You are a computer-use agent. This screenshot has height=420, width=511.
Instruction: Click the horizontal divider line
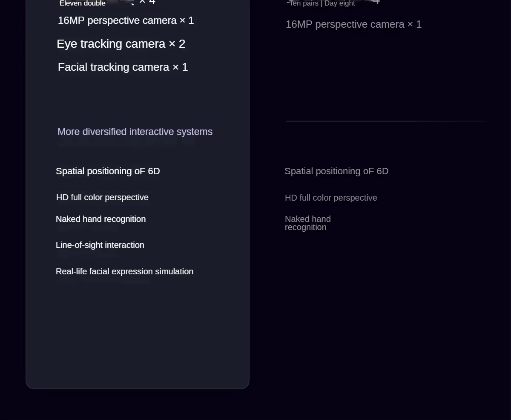click(386, 121)
